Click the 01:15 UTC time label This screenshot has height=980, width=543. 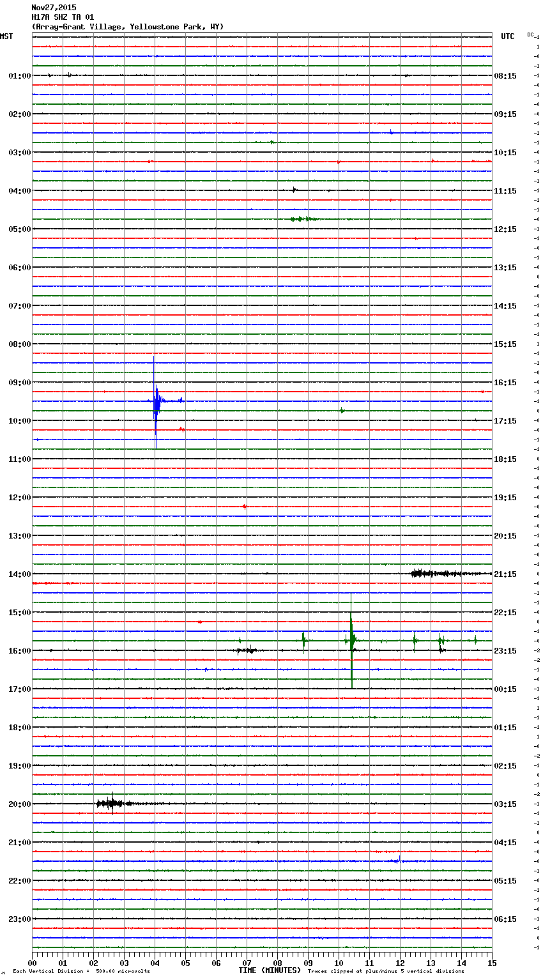click(x=505, y=728)
